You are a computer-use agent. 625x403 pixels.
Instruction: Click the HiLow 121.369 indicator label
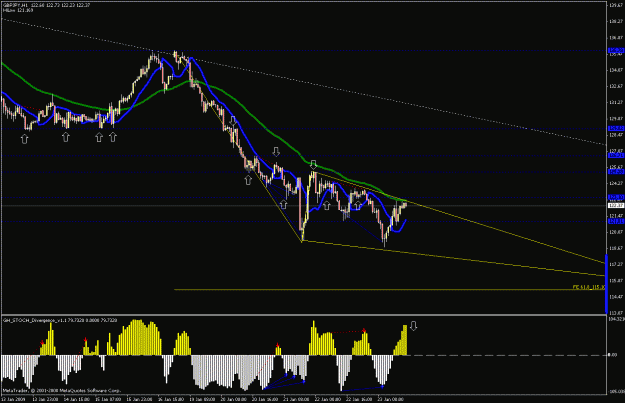(18, 10)
